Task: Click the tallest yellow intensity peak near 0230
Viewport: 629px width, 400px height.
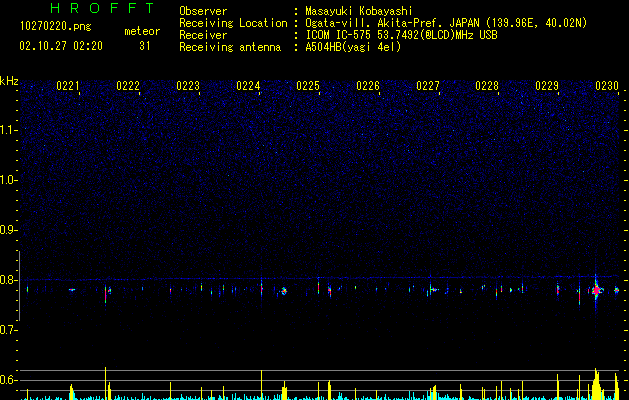Action: 596,384
